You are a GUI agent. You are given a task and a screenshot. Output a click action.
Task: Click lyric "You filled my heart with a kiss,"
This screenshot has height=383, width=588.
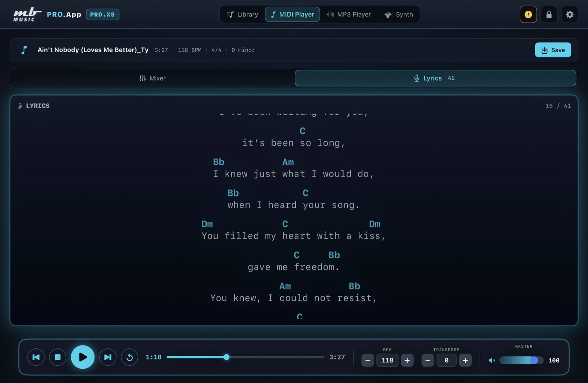(x=294, y=236)
